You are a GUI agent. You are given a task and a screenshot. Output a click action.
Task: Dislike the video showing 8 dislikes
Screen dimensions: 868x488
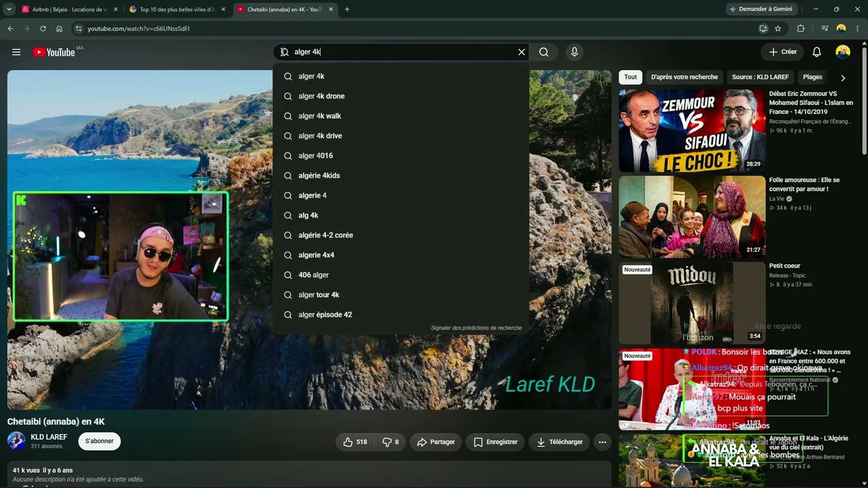click(391, 442)
